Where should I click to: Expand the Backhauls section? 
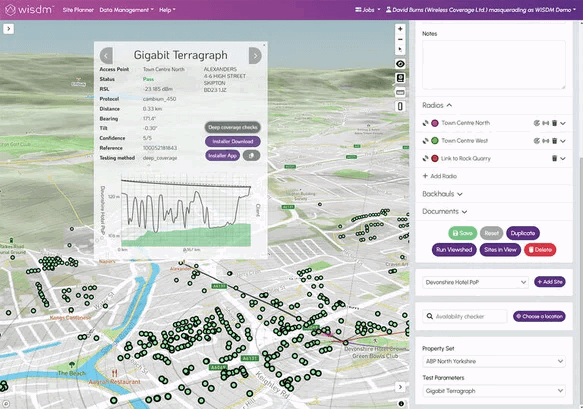tap(442, 194)
